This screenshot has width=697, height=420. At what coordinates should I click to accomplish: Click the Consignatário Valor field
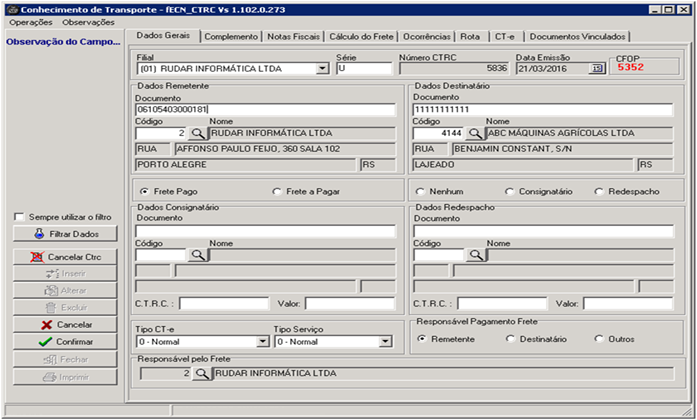[x=350, y=304]
